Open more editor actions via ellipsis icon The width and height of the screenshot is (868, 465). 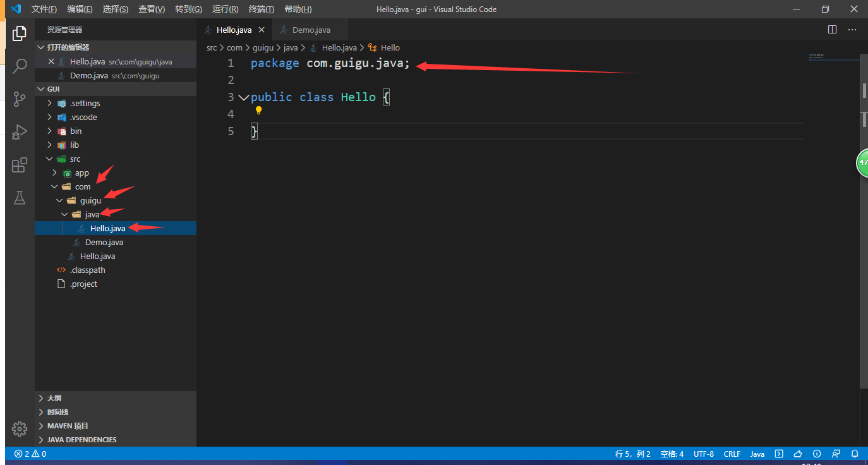click(852, 29)
